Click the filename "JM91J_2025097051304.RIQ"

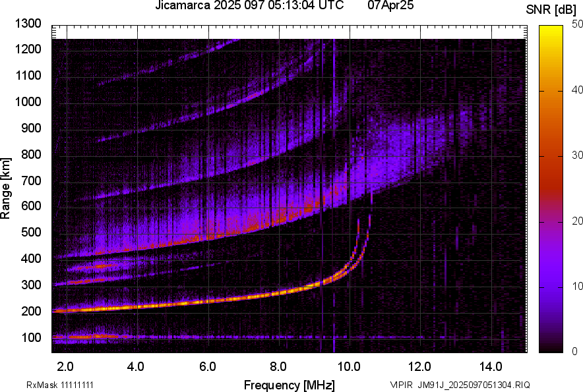click(474, 385)
